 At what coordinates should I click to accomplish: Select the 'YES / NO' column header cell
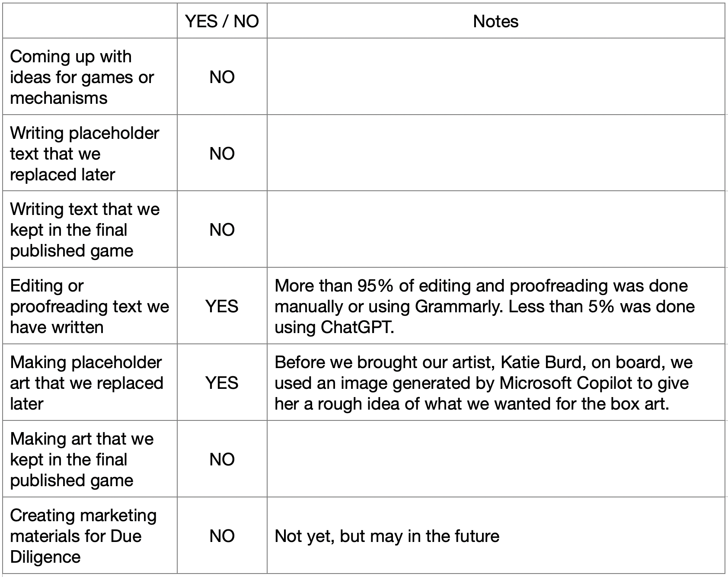click(222, 21)
